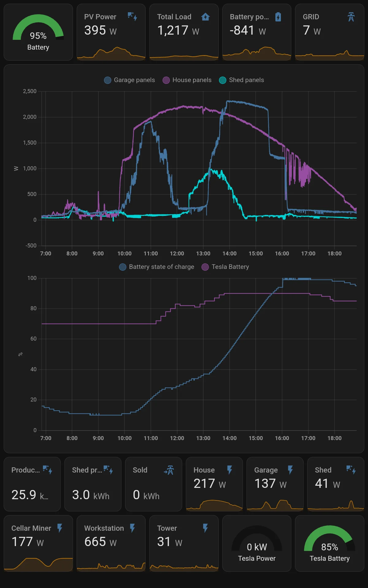Click the House panels legend color dot
This screenshot has height=588, width=368.
[x=166, y=80]
